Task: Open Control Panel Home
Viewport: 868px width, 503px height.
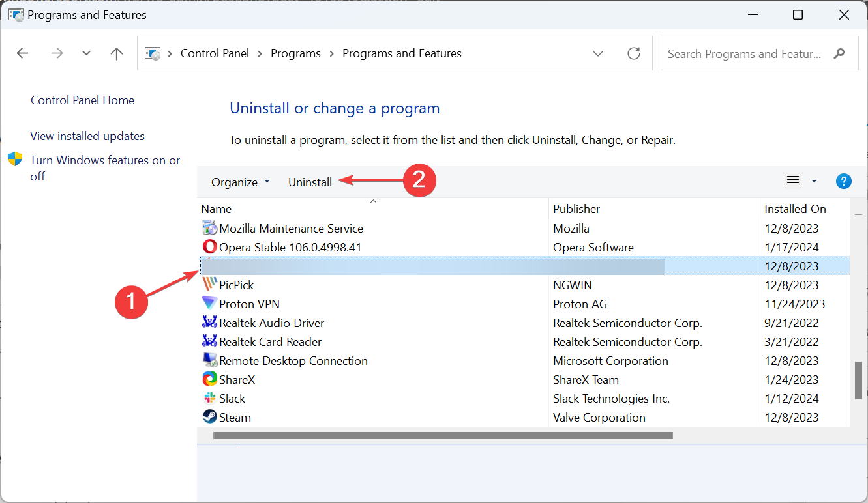Action: pos(82,100)
